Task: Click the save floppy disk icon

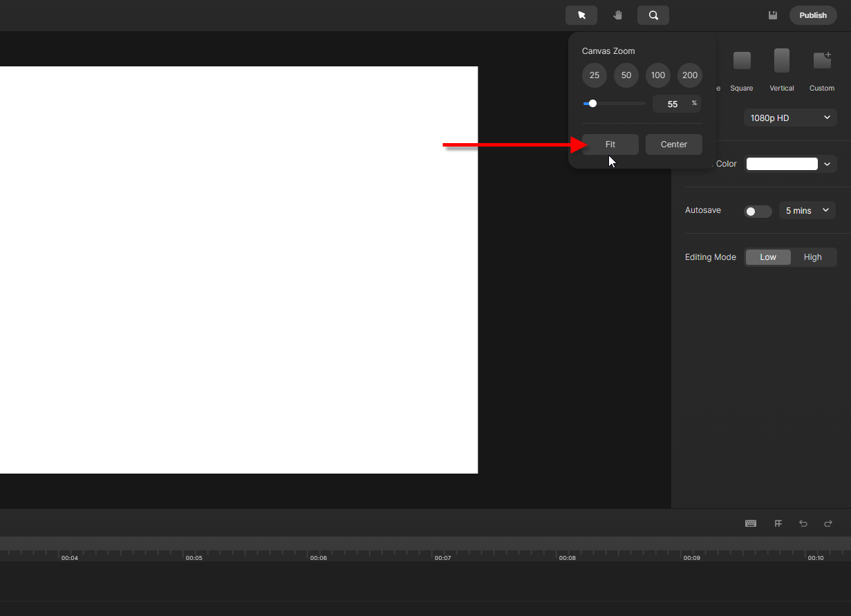Action: pos(773,15)
